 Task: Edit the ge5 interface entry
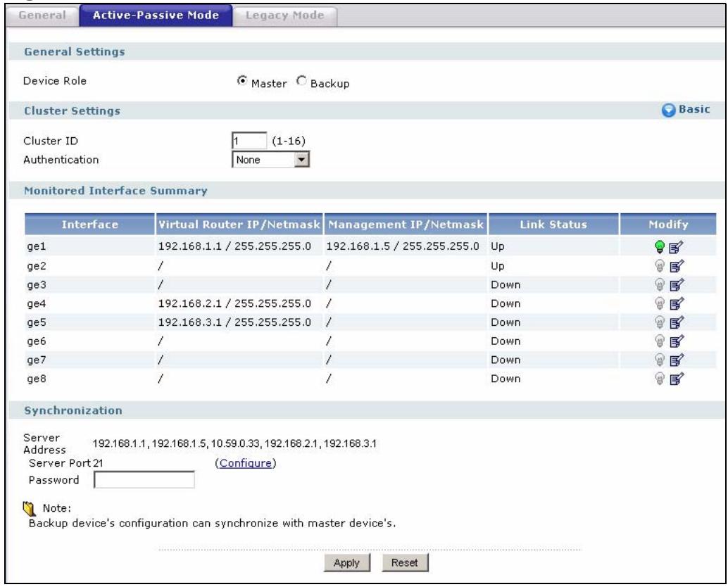pos(677,322)
